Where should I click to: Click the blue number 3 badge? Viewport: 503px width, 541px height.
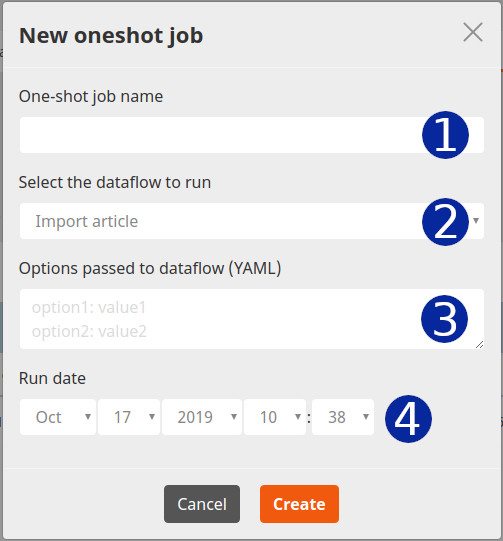point(445,319)
